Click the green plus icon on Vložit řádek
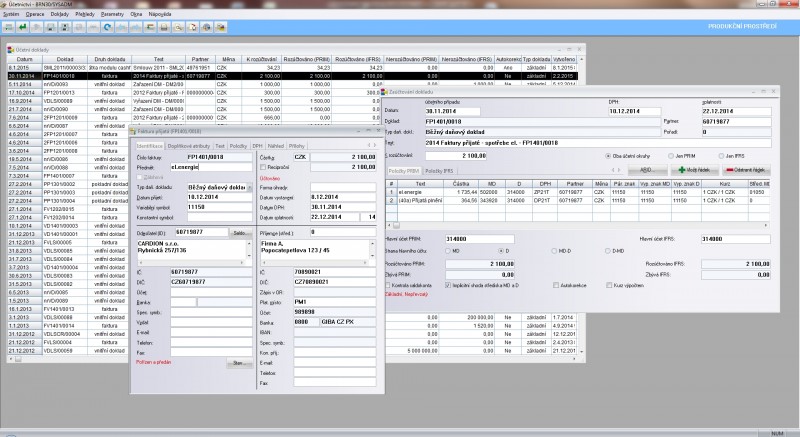Viewport: 800px width, 437px height. 684,171
